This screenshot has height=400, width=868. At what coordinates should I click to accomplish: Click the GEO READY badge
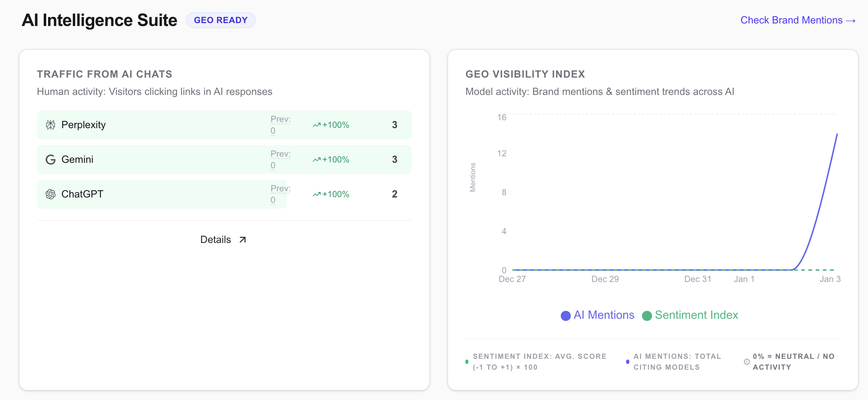pos(221,20)
